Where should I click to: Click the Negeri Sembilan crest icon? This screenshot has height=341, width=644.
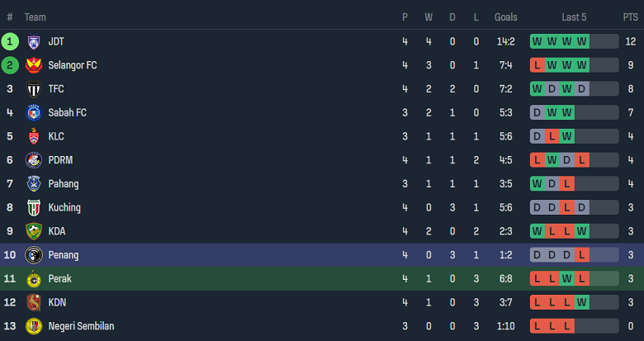pos(34,326)
